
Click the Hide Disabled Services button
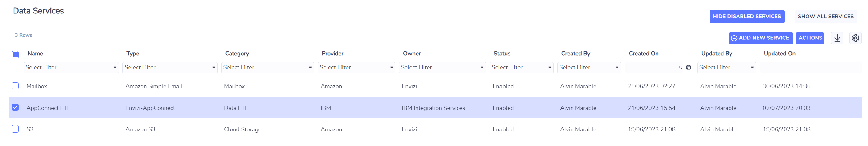click(x=747, y=17)
